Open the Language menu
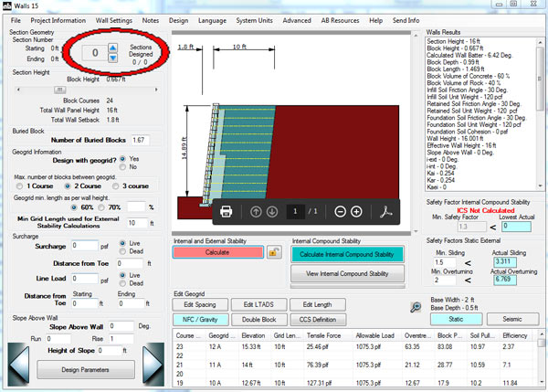 pyautogui.click(x=212, y=20)
